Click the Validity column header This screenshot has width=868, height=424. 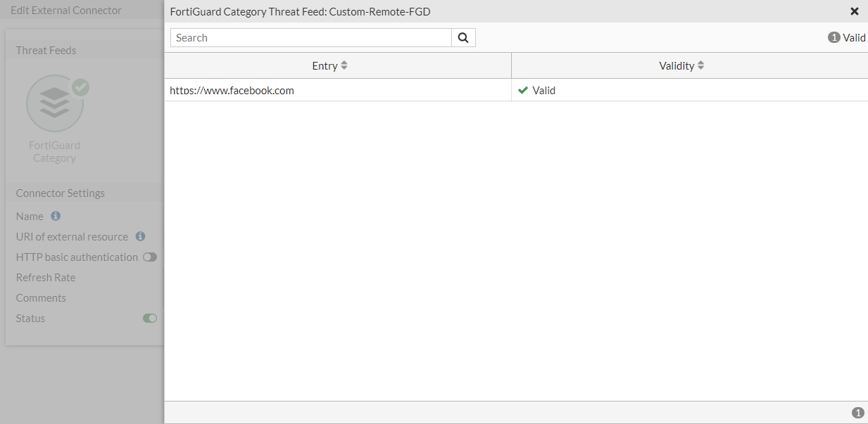pos(677,65)
